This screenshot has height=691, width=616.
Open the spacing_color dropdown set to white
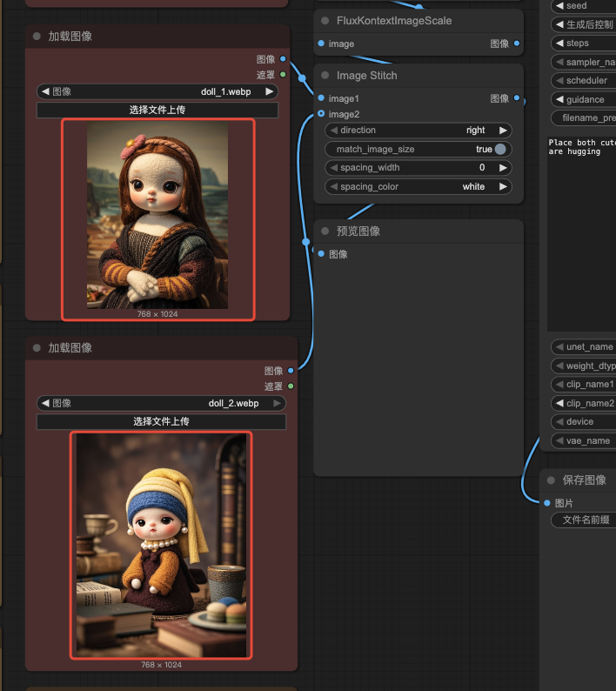coord(418,187)
